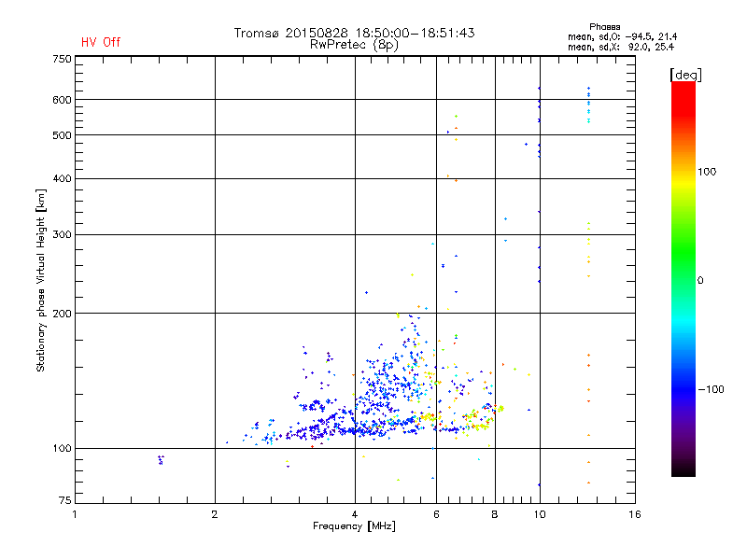The height and width of the screenshot is (560, 747).
Task: Click the red 'HV Off' label
Action: (101, 42)
